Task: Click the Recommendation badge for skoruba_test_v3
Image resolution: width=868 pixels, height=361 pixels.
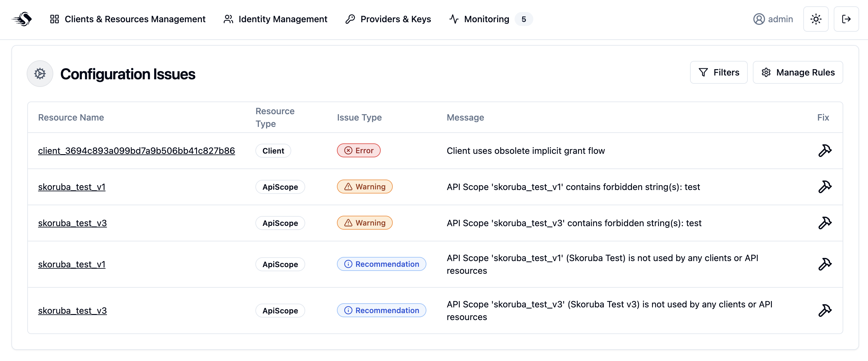Action: pyautogui.click(x=381, y=310)
